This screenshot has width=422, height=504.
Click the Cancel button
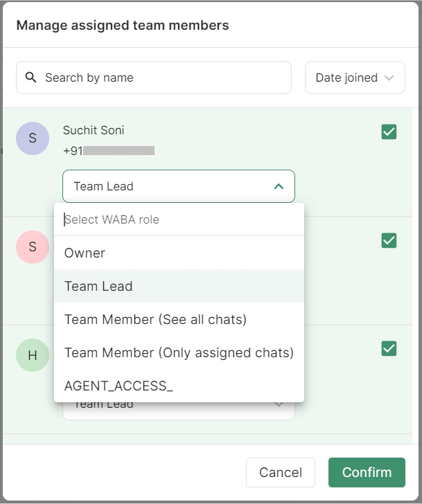pos(280,473)
